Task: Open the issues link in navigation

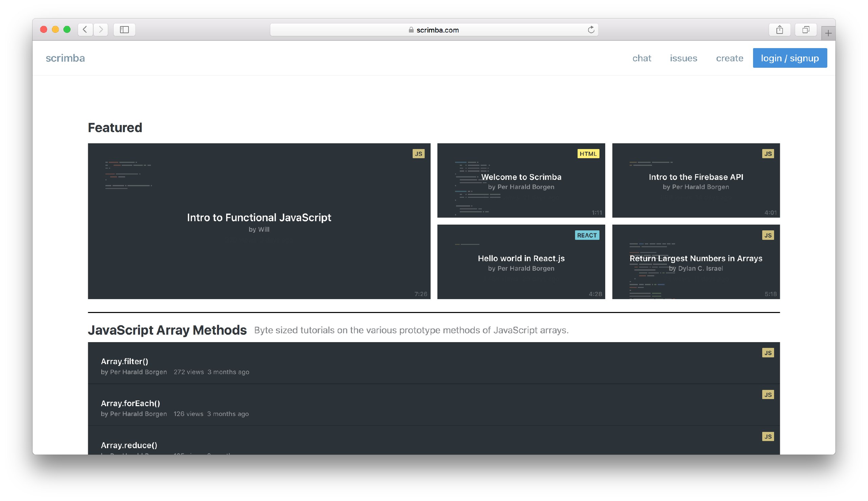Action: pos(683,58)
